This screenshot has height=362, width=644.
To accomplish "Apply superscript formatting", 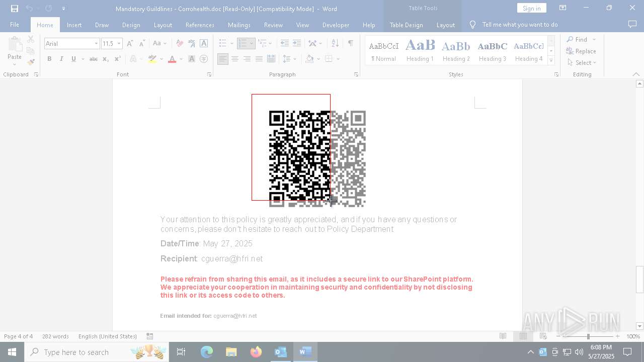I will click(117, 59).
